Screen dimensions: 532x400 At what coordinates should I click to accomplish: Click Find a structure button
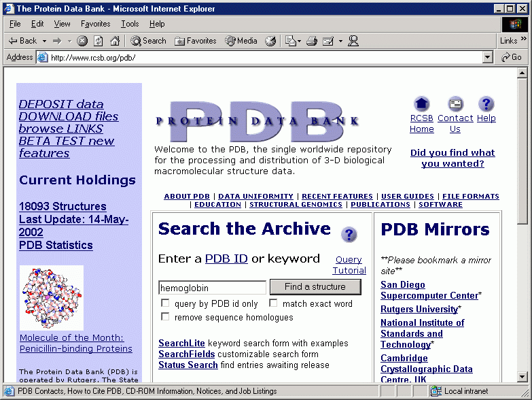tap(315, 287)
